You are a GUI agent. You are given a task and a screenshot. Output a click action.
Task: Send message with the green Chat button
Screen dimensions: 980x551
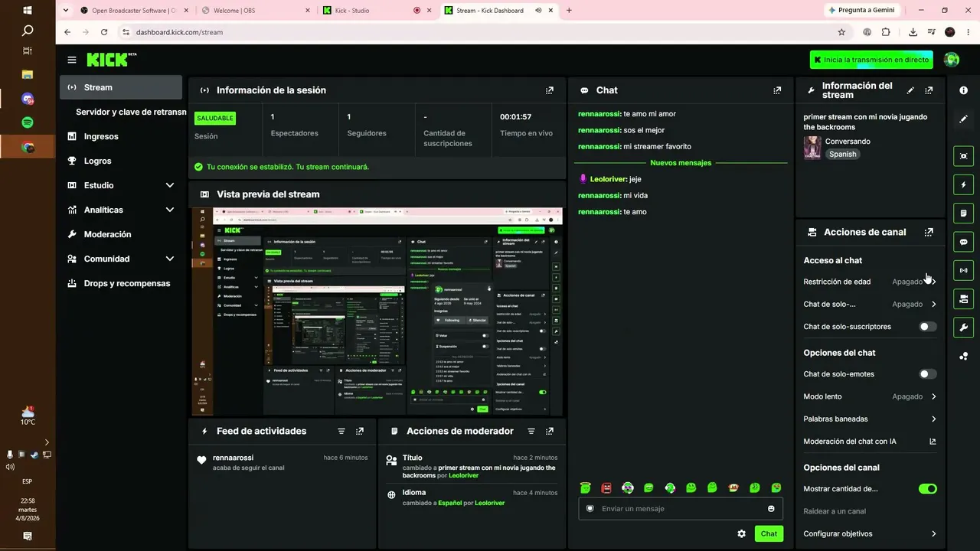pyautogui.click(x=769, y=533)
